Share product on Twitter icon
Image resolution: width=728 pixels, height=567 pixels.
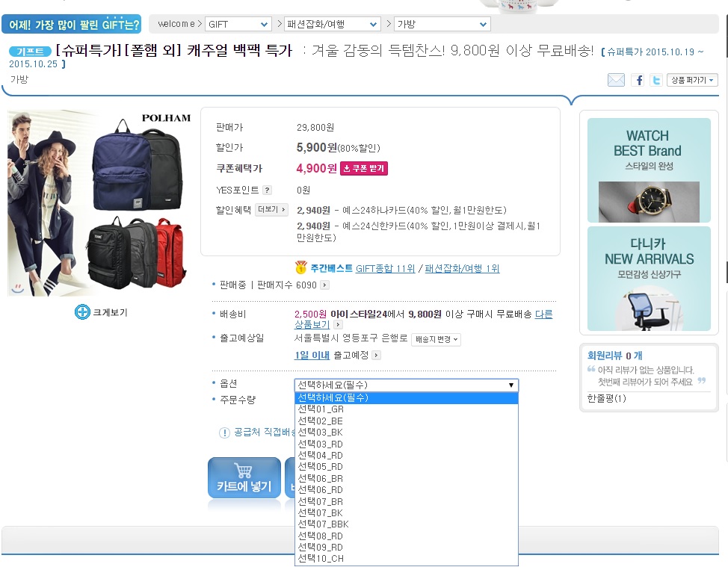click(655, 80)
